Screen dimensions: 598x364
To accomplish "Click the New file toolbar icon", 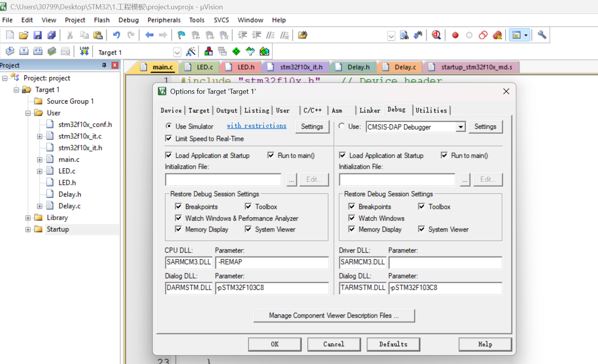I will click(10, 35).
